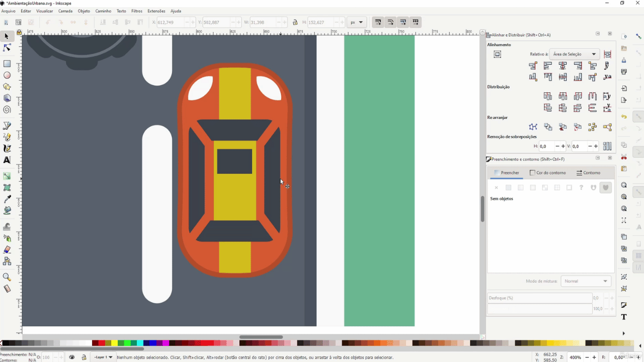Toggle the width-height lock icon
This screenshot has width=644, height=362.
[295, 22]
